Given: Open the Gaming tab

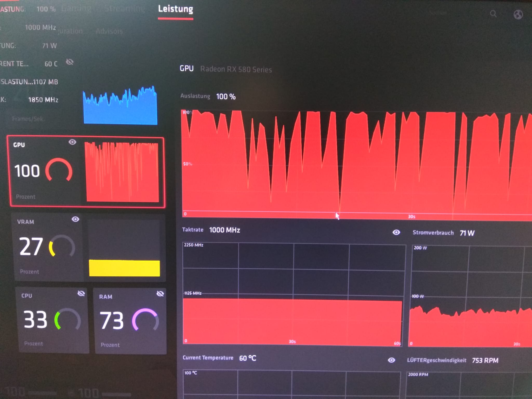Looking at the screenshot, I should [76, 9].
